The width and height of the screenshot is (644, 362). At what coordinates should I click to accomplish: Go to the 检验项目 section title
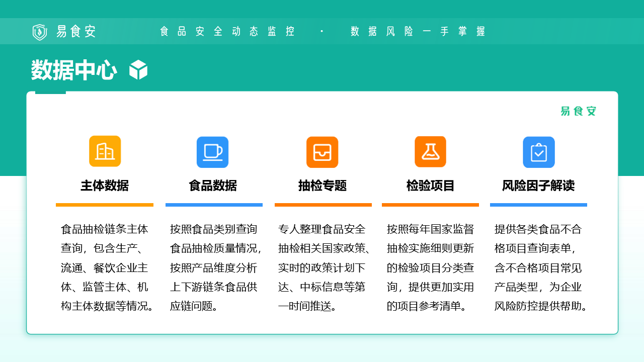click(430, 186)
